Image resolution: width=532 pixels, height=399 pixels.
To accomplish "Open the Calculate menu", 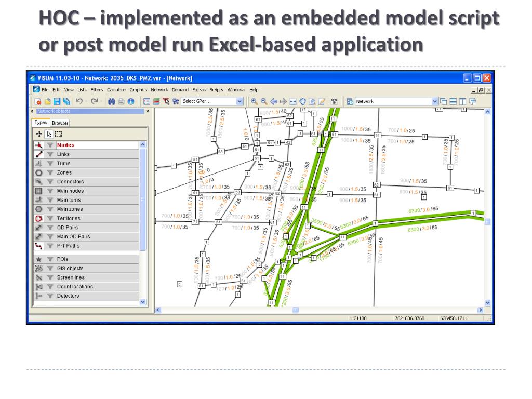I will pos(116,90).
